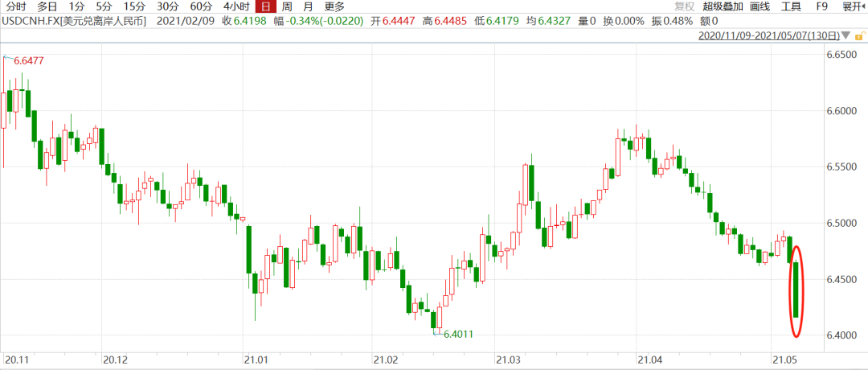Expand panel with 展开 button
Viewport: 868px width, 370px height.
854,6
